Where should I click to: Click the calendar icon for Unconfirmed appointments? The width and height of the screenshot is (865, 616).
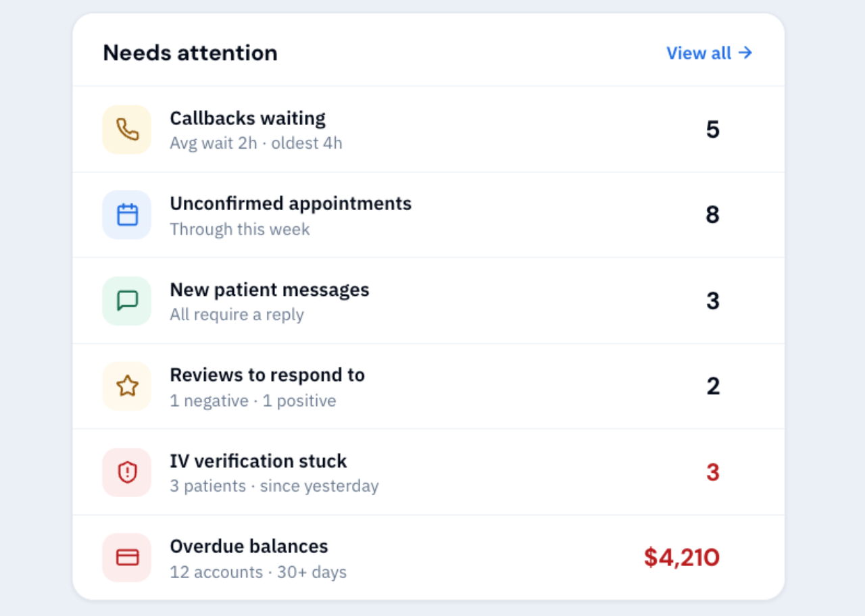pos(127,215)
